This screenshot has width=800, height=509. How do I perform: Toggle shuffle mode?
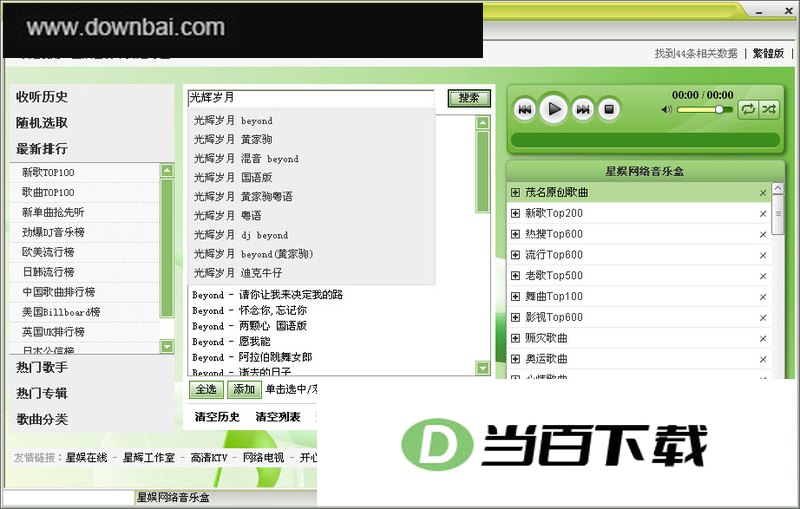769,109
